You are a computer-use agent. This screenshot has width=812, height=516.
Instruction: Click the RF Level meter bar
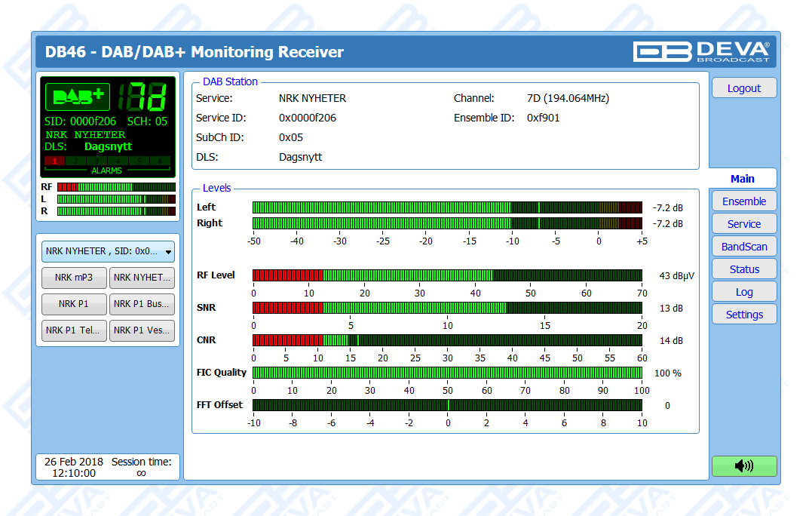(447, 275)
